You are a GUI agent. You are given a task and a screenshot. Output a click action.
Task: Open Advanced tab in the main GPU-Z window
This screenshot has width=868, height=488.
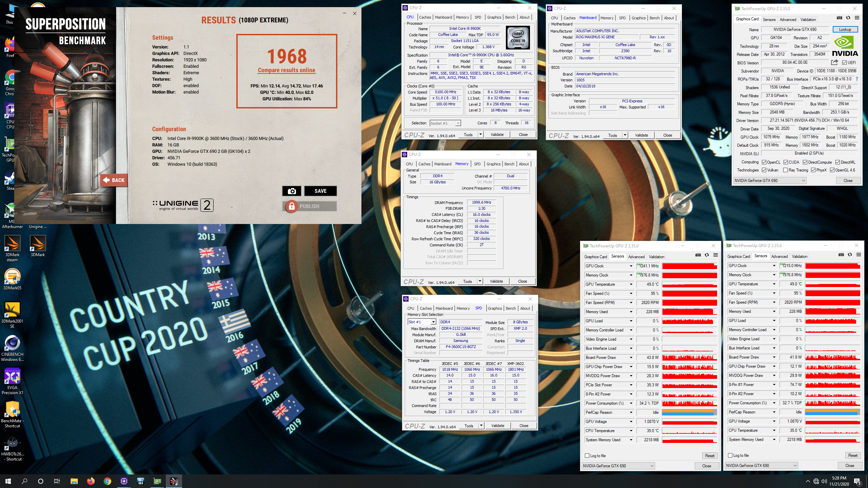pyautogui.click(x=788, y=20)
